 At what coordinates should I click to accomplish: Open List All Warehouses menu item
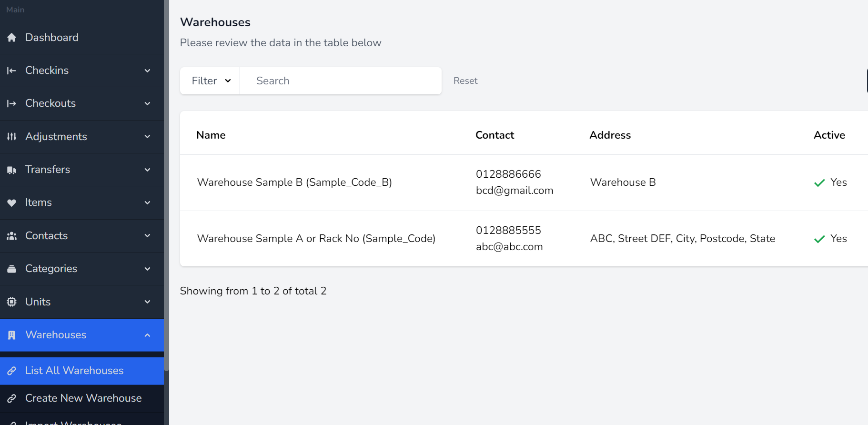pos(74,371)
